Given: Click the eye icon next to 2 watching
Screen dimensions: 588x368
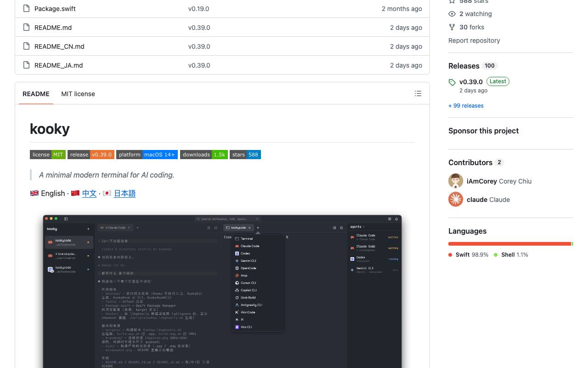Looking at the screenshot, I should coord(452,14).
